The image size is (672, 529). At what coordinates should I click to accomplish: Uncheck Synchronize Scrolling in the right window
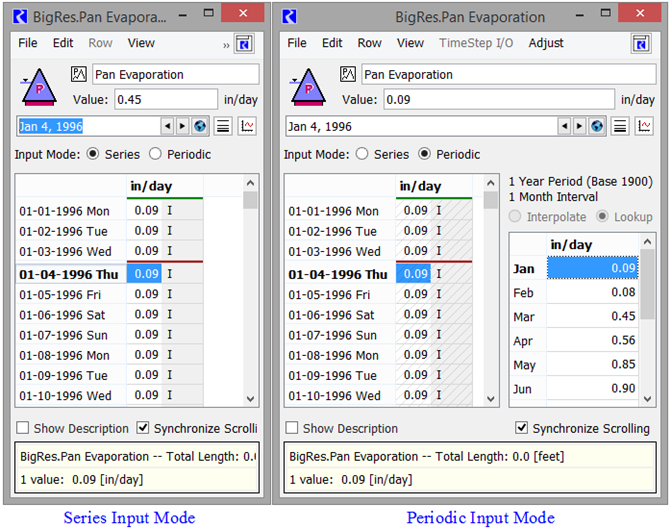522,428
